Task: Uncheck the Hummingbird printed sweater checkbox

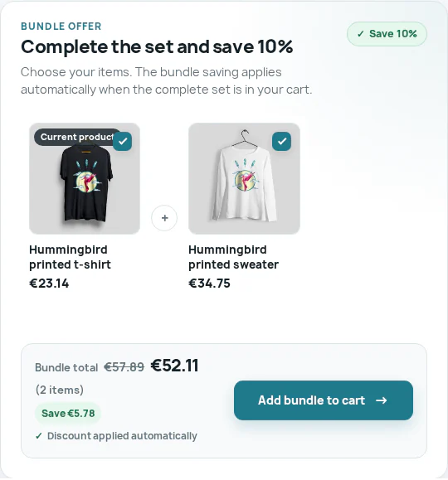Action: (x=281, y=141)
